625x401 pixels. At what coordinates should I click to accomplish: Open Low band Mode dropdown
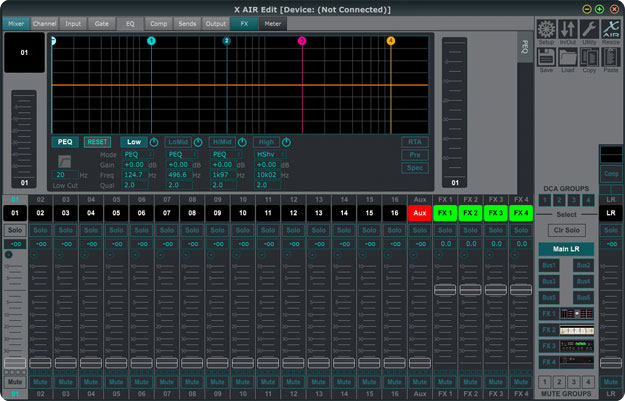tap(138, 154)
